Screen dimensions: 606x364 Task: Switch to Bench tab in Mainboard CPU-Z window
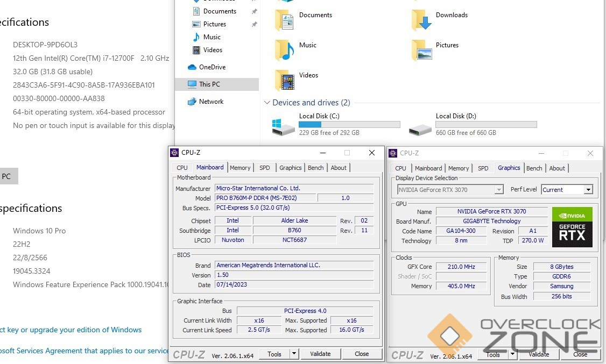(316, 168)
